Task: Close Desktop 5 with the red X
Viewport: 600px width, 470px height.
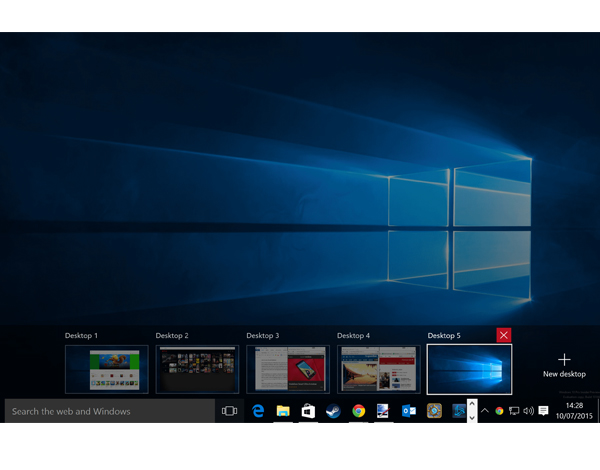Action: [x=504, y=336]
